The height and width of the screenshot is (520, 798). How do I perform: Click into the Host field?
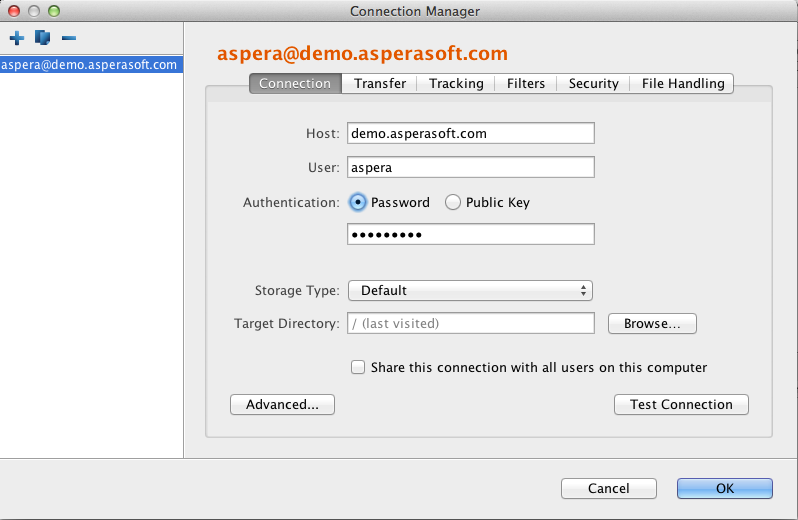pos(471,133)
